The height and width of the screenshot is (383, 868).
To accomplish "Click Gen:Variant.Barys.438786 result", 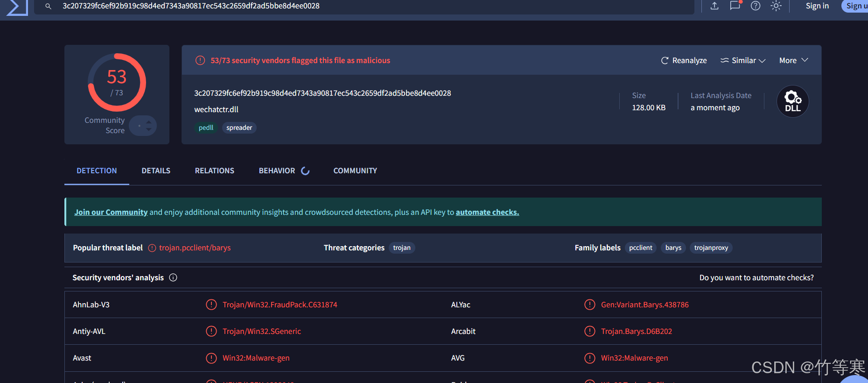I will click(x=645, y=305).
